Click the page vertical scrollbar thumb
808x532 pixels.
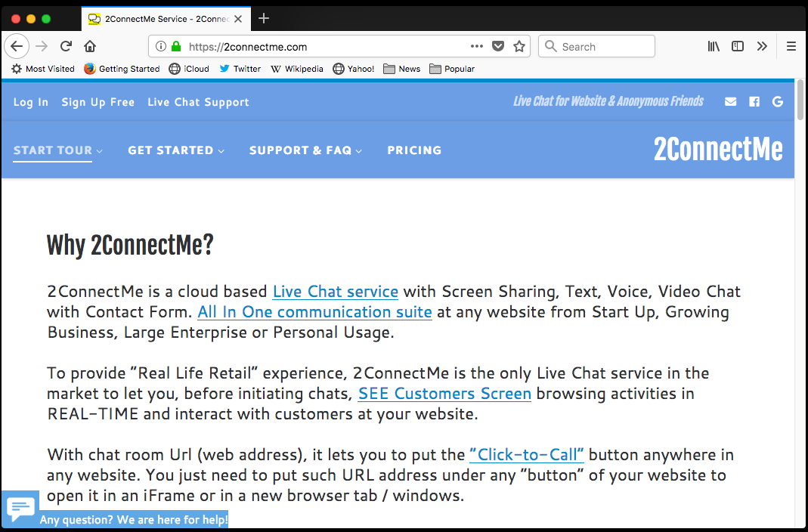click(x=800, y=101)
